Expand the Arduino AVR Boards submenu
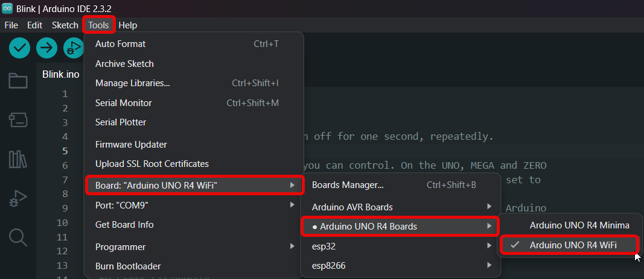This screenshot has height=279, width=644. pyautogui.click(x=401, y=207)
